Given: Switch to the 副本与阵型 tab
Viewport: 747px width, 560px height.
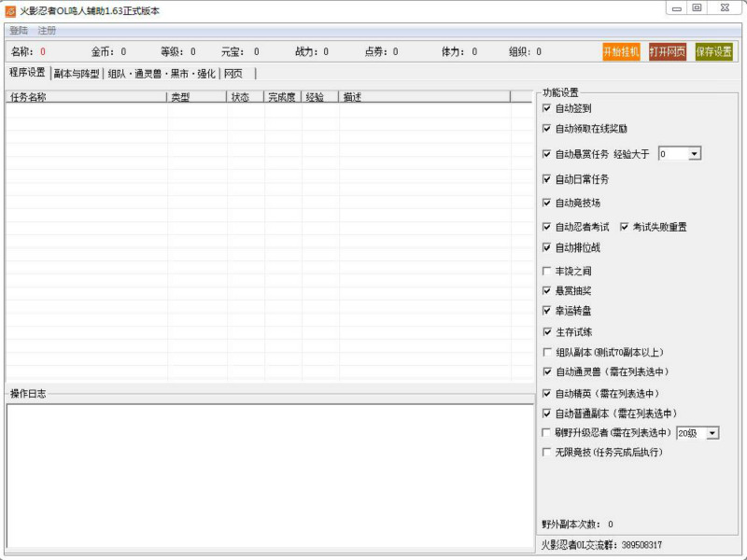Looking at the screenshot, I should (x=77, y=74).
